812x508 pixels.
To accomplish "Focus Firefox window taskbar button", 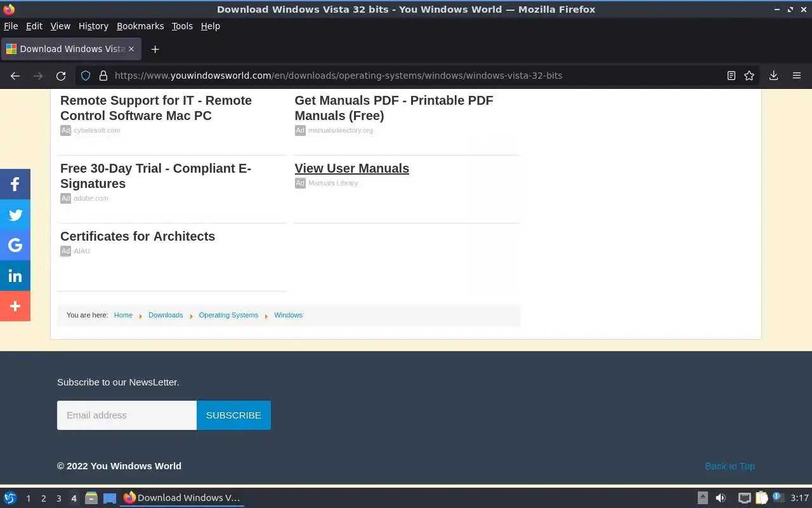I will click(182, 498).
